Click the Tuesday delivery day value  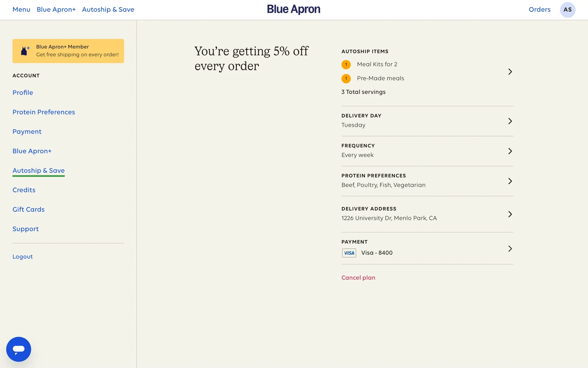point(353,125)
